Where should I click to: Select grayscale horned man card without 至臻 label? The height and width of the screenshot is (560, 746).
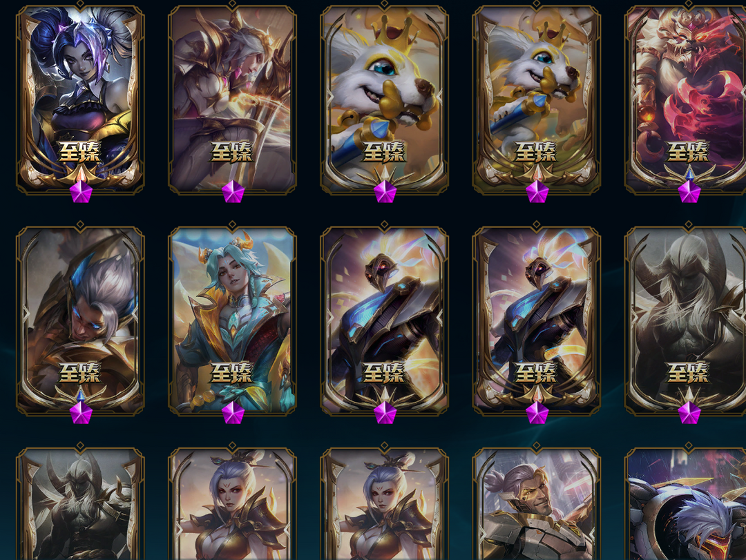[x=80, y=504]
